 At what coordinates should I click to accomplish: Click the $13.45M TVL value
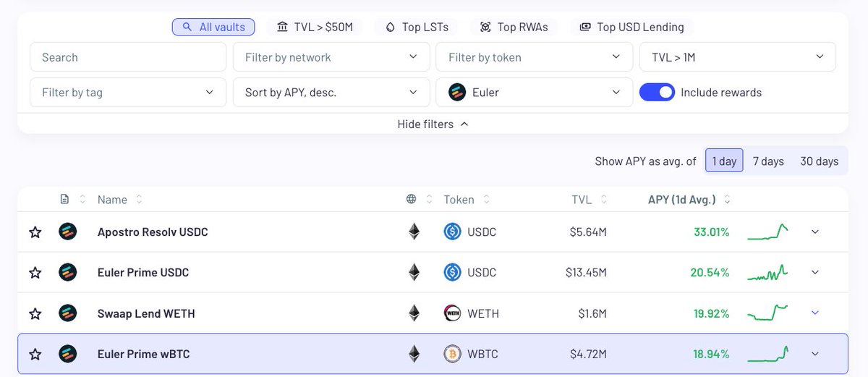point(587,273)
